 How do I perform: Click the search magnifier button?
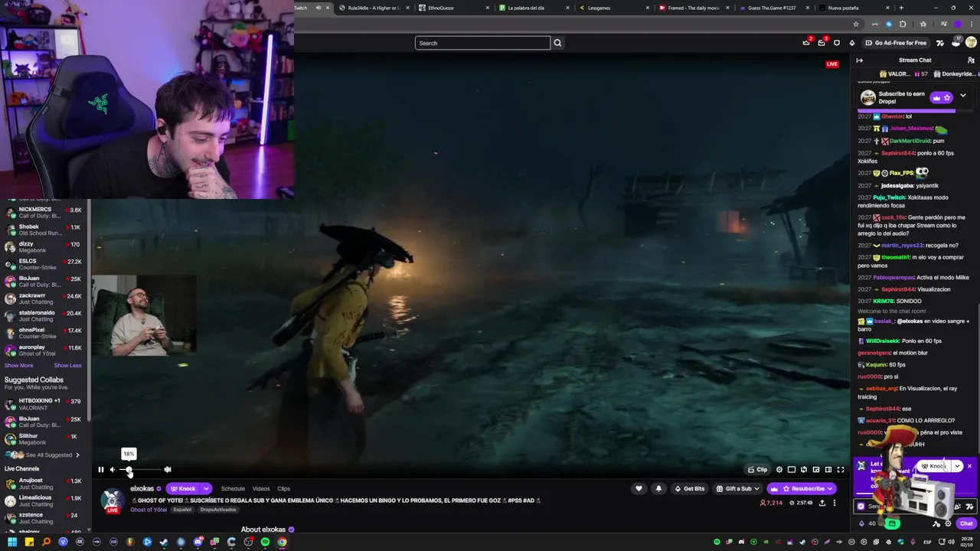[x=557, y=43]
